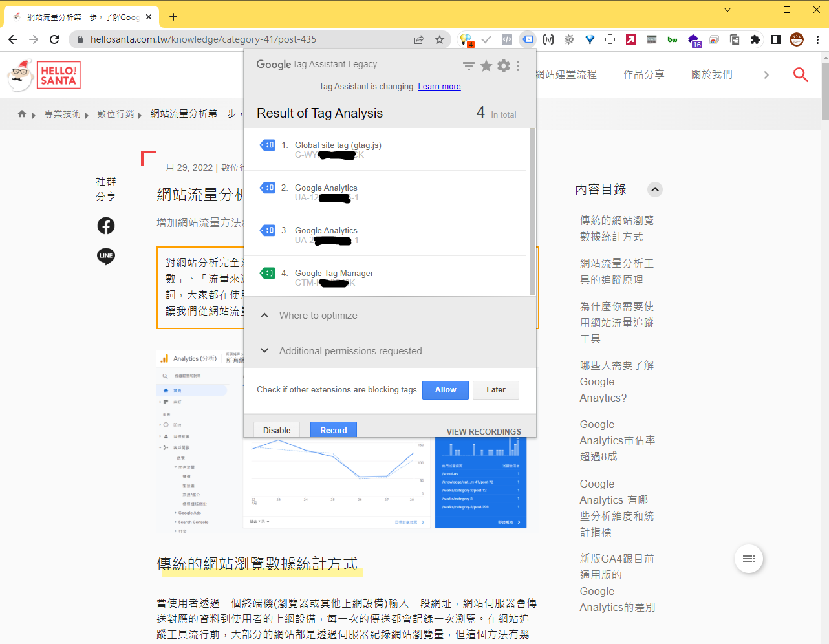
Task: Click the arrow after 關於我們 in navigation
Action: coord(766,75)
